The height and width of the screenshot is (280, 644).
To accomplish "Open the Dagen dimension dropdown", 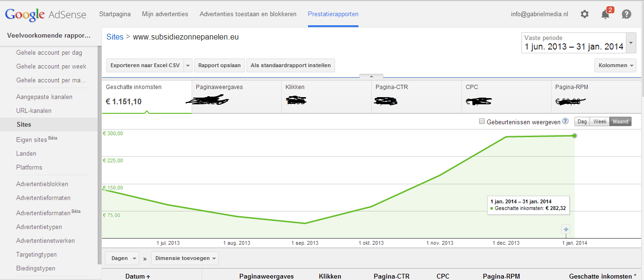I will click(122, 259).
